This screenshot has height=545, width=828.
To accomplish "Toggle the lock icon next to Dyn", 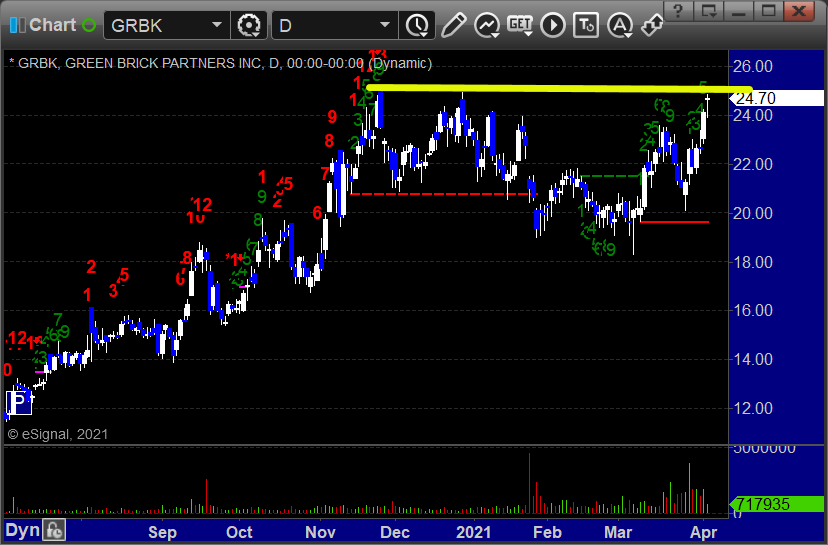I will (54, 530).
